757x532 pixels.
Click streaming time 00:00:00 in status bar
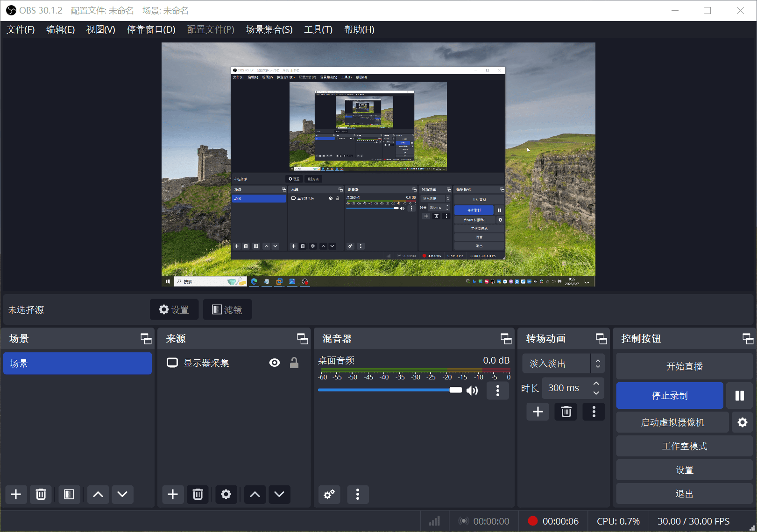(x=491, y=521)
